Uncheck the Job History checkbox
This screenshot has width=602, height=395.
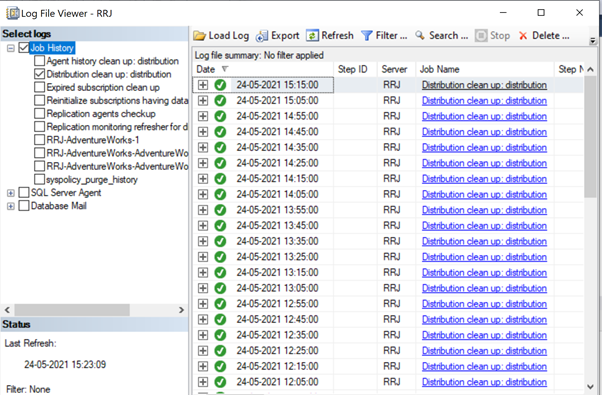coord(24,48)
